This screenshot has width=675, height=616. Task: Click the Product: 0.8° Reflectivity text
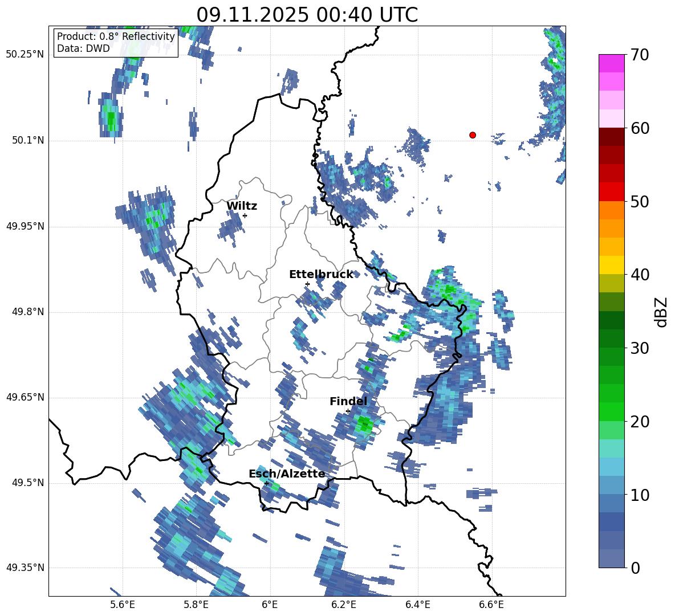[x=116, y=36]
